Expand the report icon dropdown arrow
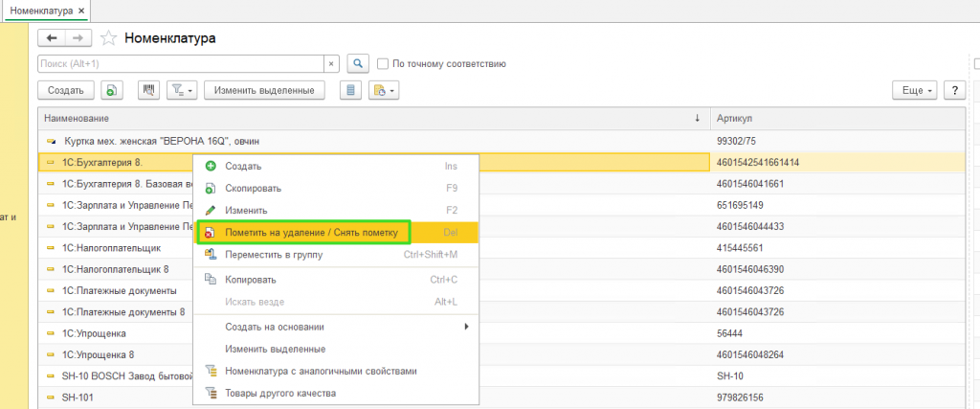 [x=391, y=91]
